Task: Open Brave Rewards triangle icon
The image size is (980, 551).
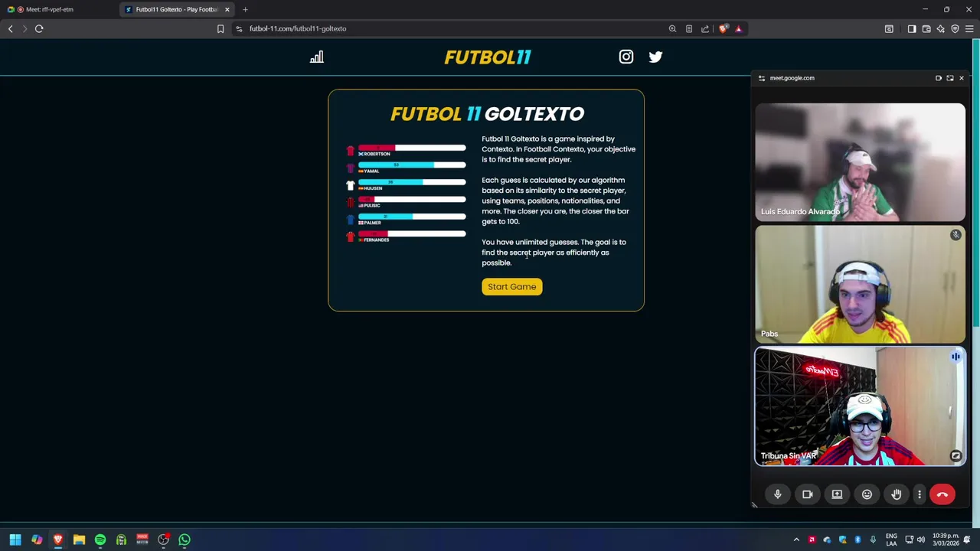Action: 739,29
